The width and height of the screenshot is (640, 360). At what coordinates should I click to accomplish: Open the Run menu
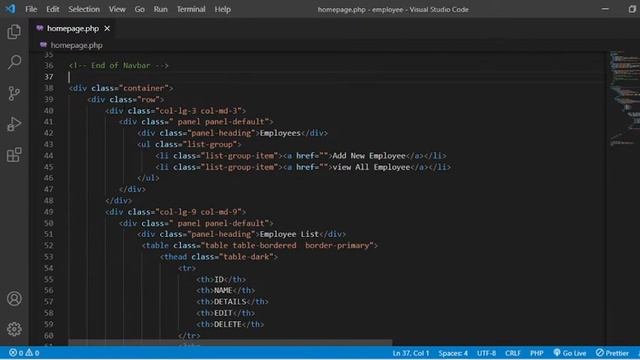click(x=160, y=9)
